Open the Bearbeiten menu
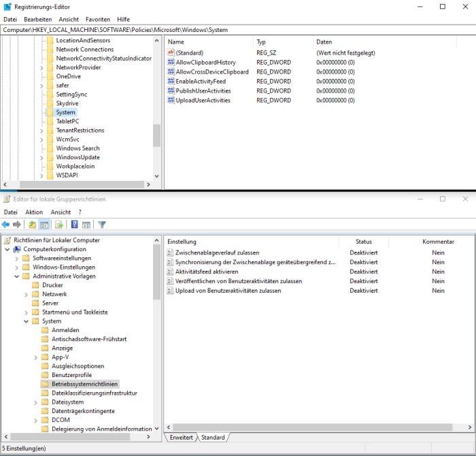 [x=37, y=20]
